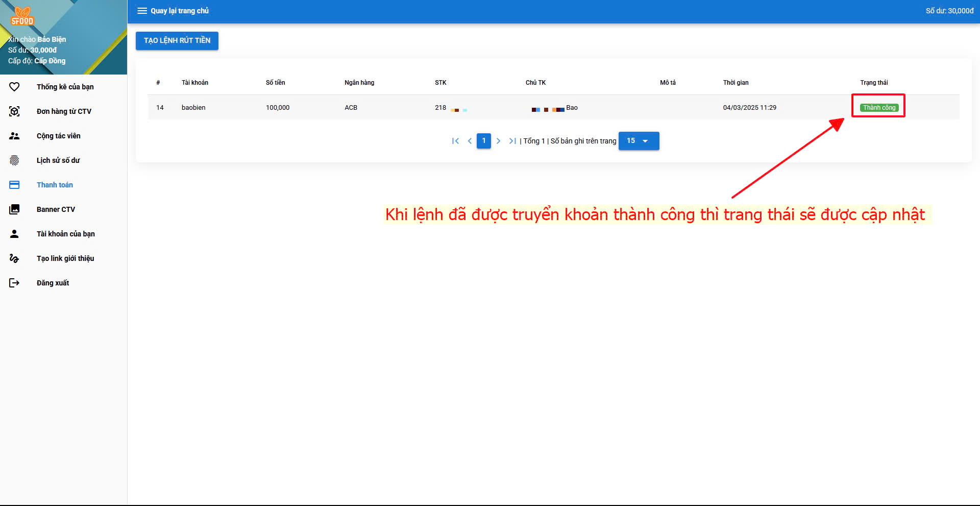Open Lịch sử số dư menu item
This screenshot has width=980, height=506.
[x=58, y=160]
